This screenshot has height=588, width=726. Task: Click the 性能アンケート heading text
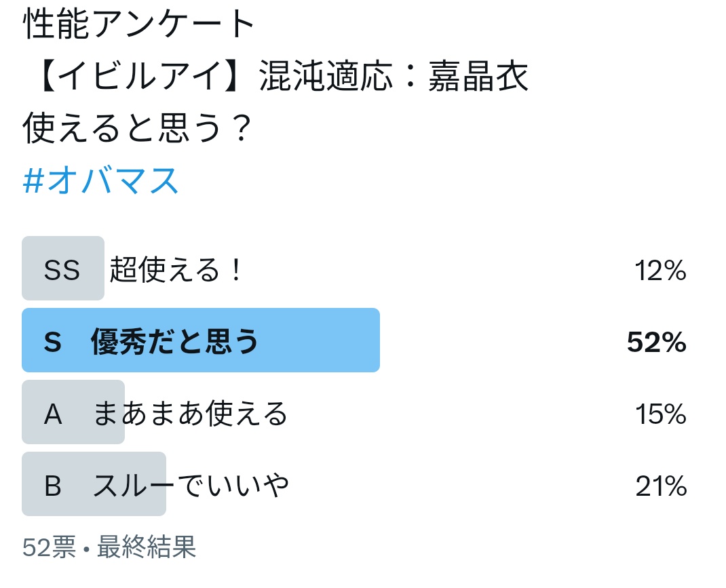point(139,23)
